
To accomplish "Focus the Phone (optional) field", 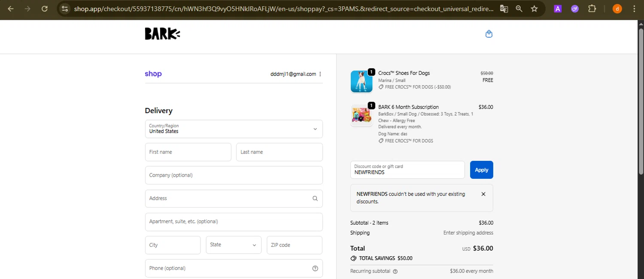I will click(x=234, y=268).
